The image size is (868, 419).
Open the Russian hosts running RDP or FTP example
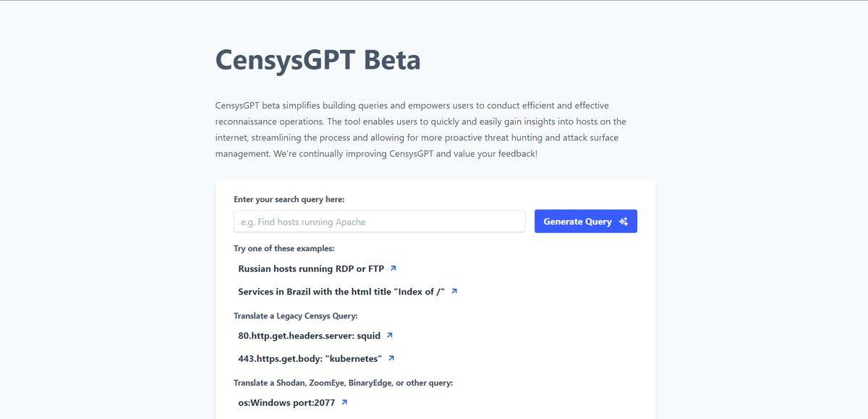(311, 268)
